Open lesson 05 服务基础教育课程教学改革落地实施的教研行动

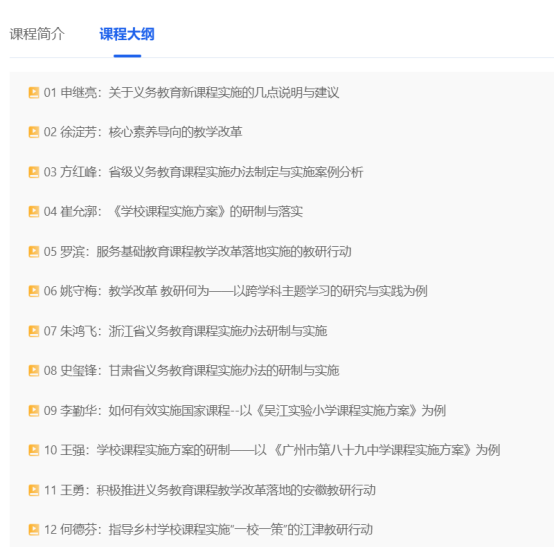(197, 252)
